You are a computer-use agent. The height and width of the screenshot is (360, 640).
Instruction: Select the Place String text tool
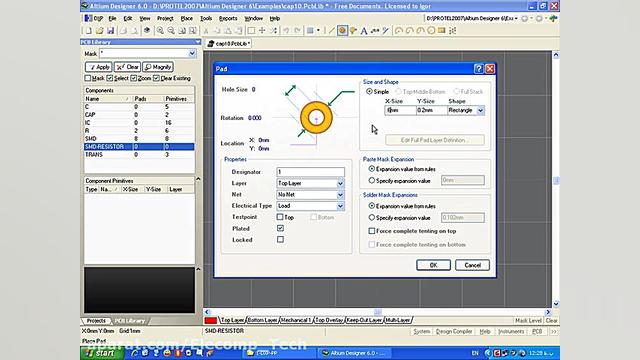click(364, 31)
